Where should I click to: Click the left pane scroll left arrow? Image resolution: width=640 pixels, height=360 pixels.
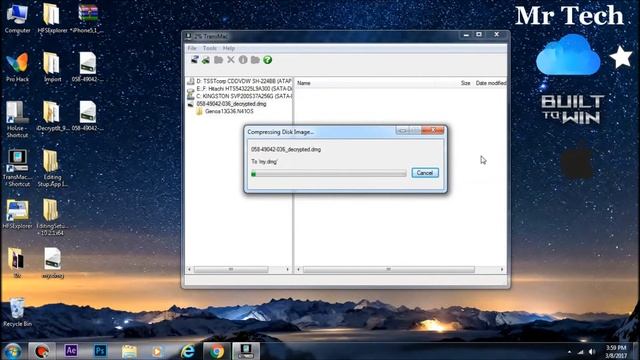[x=189, y=269]
